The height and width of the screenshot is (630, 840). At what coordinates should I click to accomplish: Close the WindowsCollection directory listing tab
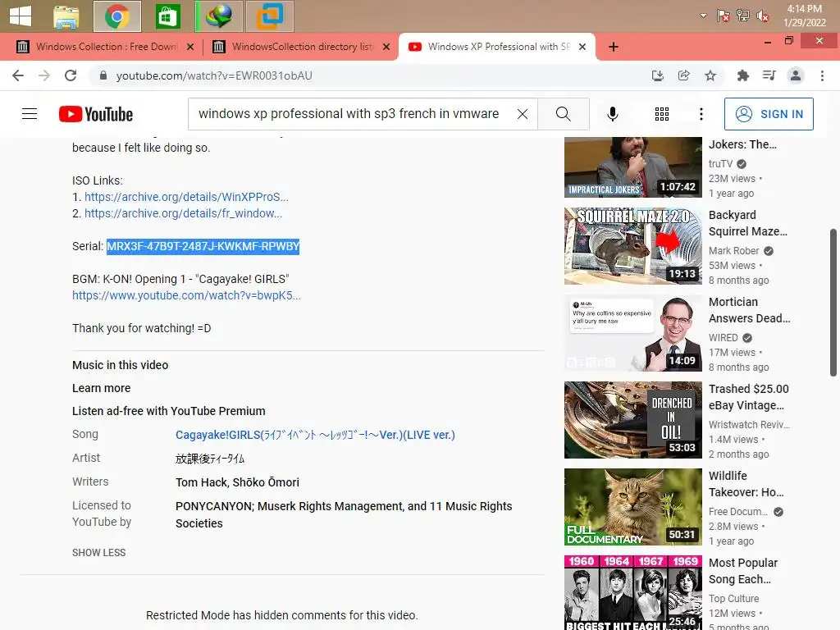[x=386, y=47]
